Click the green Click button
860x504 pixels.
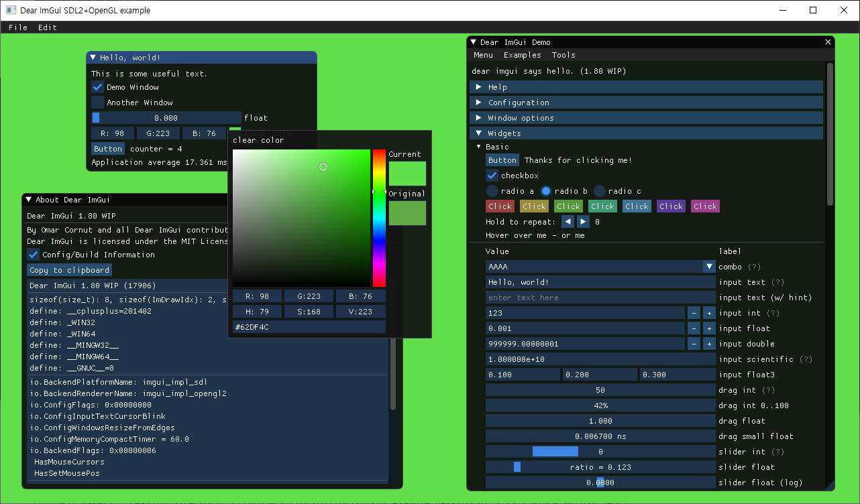point(569,206)
